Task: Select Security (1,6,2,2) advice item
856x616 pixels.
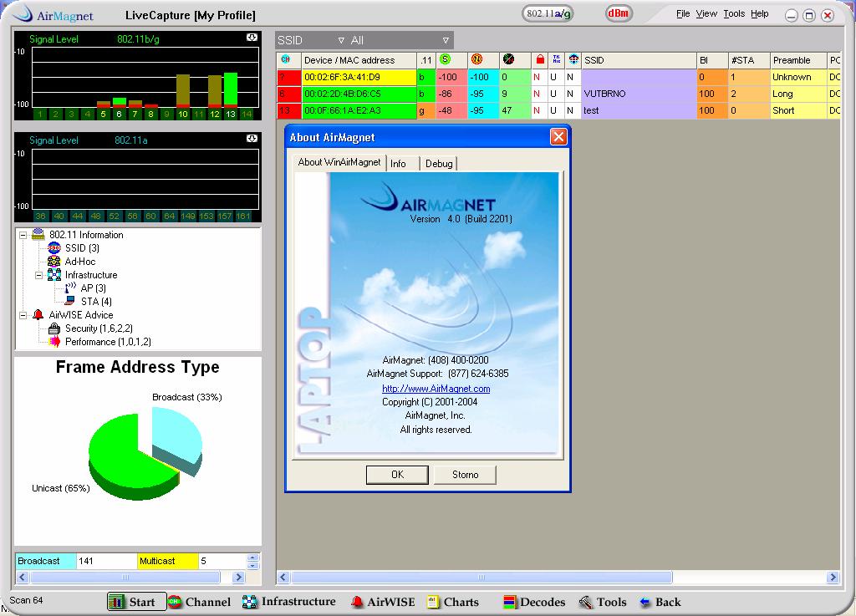Action: tap(99, 328)
